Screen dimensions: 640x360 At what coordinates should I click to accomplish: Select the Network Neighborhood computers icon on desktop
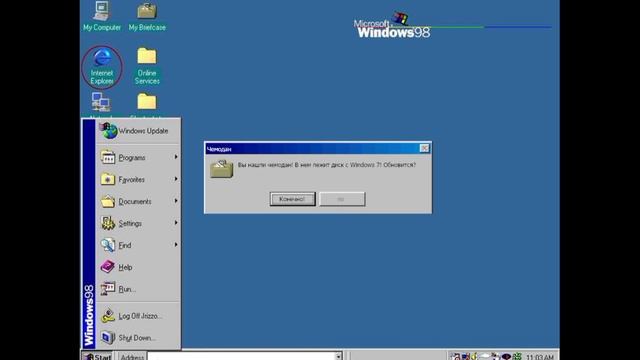pyautogui.click(x=101, y=103)
